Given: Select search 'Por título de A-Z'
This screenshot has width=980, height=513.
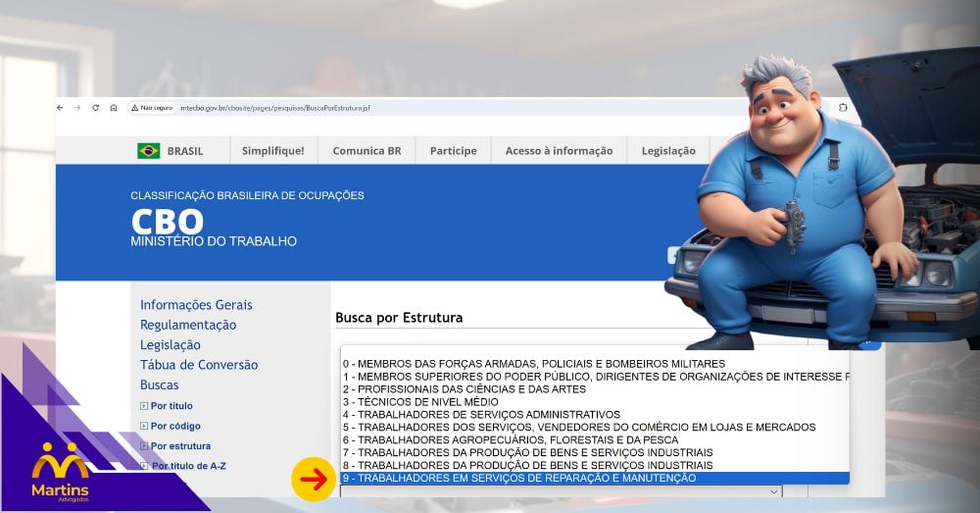Looking at the screenshot, I should pos(188,466).
